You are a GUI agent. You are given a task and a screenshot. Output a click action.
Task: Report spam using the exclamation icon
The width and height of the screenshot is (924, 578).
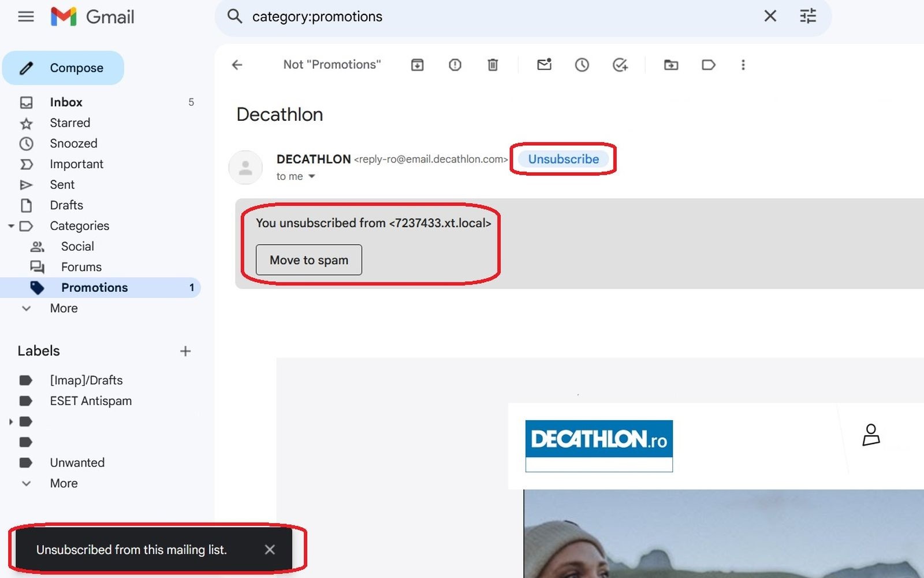[455, 65]
